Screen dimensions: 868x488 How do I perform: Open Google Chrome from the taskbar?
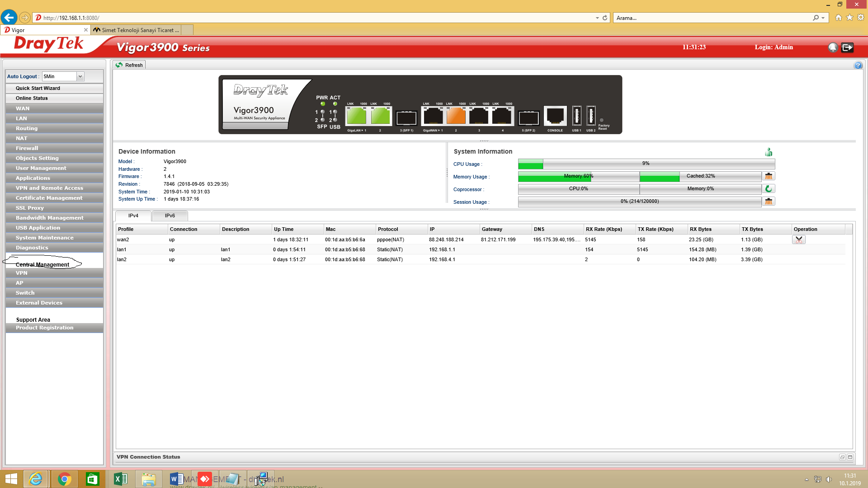point(64,479)
